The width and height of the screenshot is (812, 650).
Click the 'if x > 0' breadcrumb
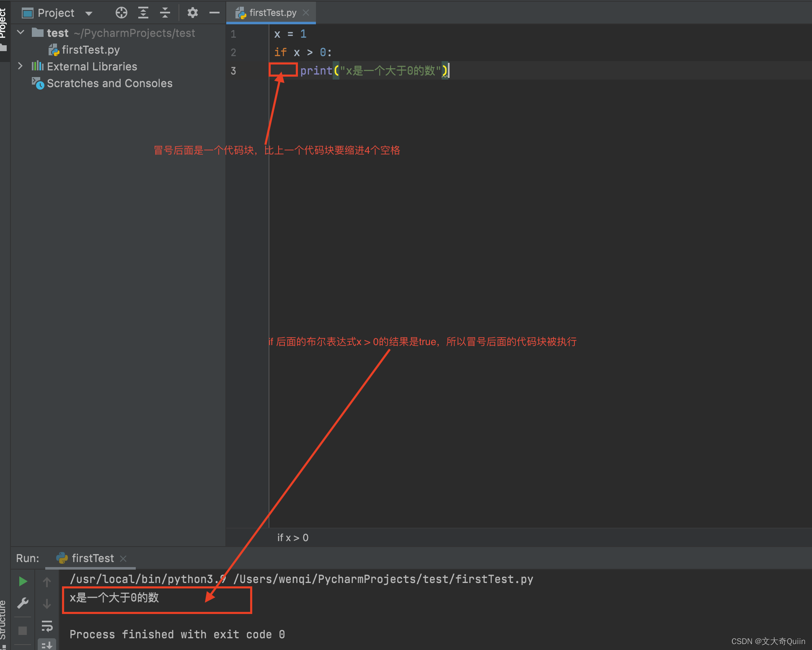(293, 538)
